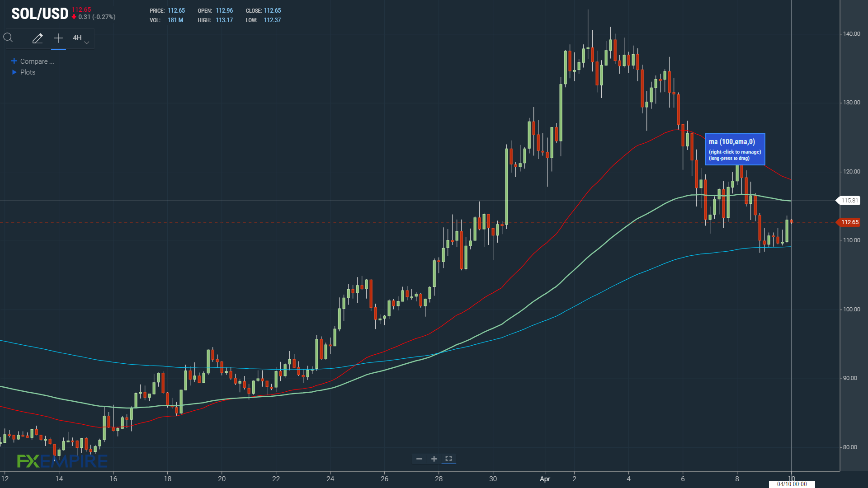Click the VOL 181 M value
The height and width of the screenshot is (488, 868).
click(175, 20)
